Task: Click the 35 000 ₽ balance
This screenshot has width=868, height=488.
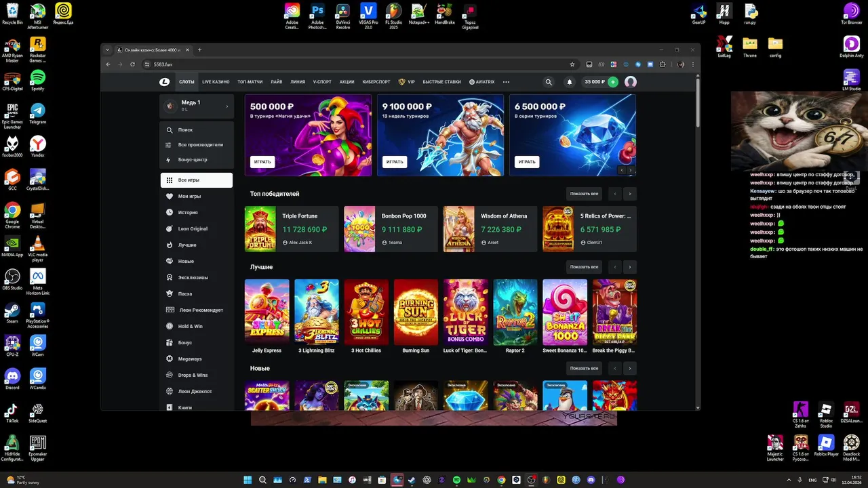Action: [595, 82]
